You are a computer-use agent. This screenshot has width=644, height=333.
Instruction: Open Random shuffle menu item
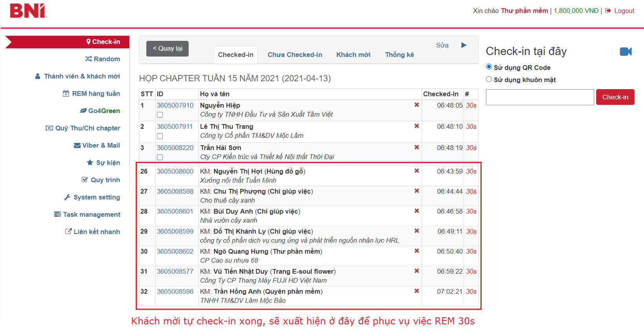click(x=103, y=59)
